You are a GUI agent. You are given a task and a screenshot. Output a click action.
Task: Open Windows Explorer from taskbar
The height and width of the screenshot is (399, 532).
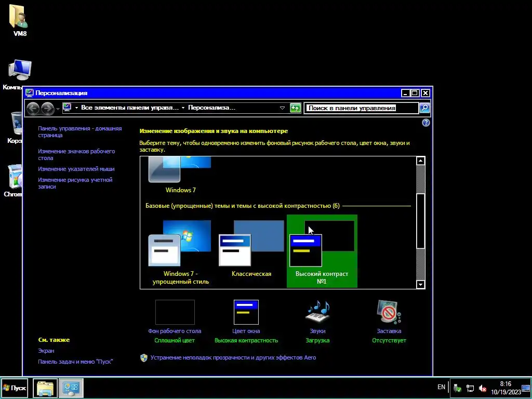click(x=45, y=388)
